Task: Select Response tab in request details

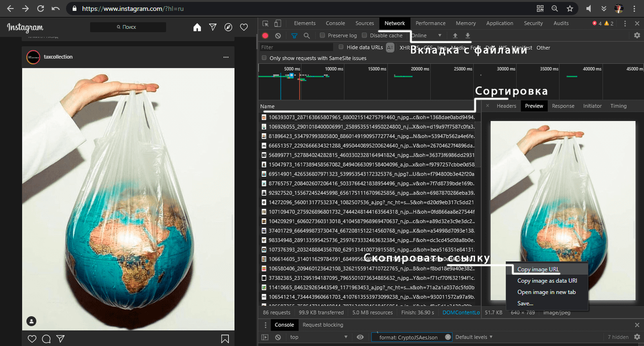Action: pyautogui.click(x=563, y=106)
